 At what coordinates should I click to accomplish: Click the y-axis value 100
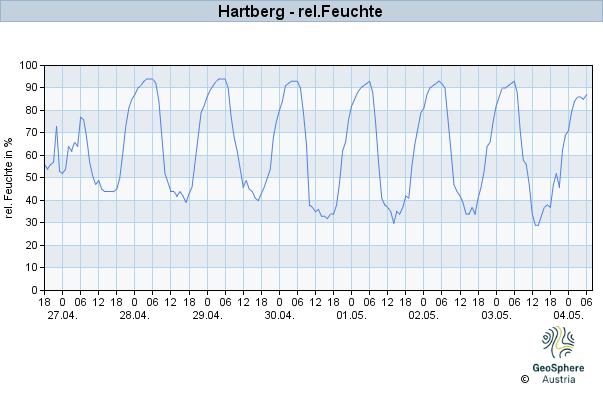click(x=29, y=65)
